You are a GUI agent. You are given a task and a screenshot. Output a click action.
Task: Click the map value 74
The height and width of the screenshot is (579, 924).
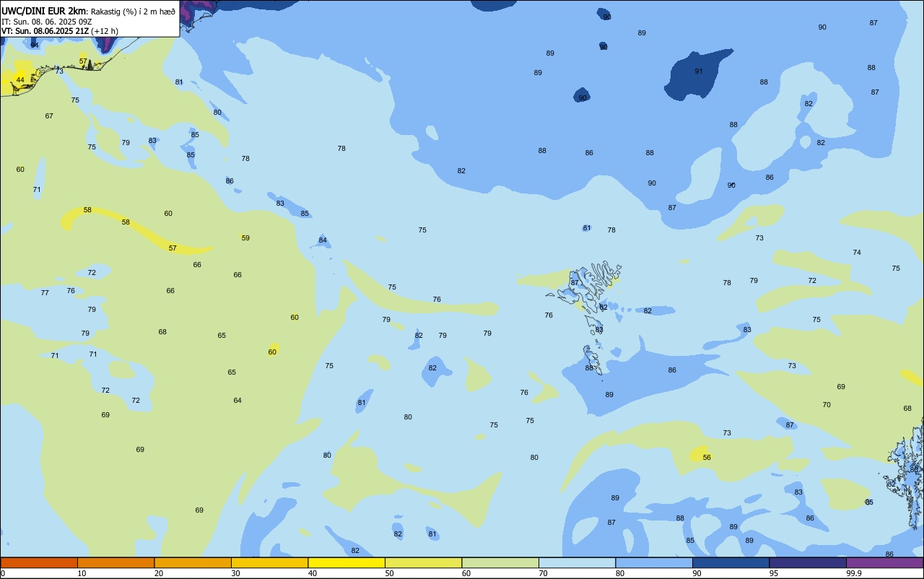pyautogui.click(x=857, y=252)
